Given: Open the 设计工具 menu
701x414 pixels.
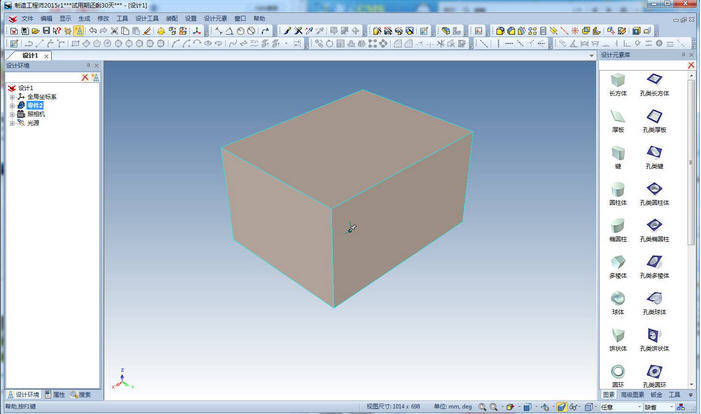Looking at the screenshot, I should [147, 18].
